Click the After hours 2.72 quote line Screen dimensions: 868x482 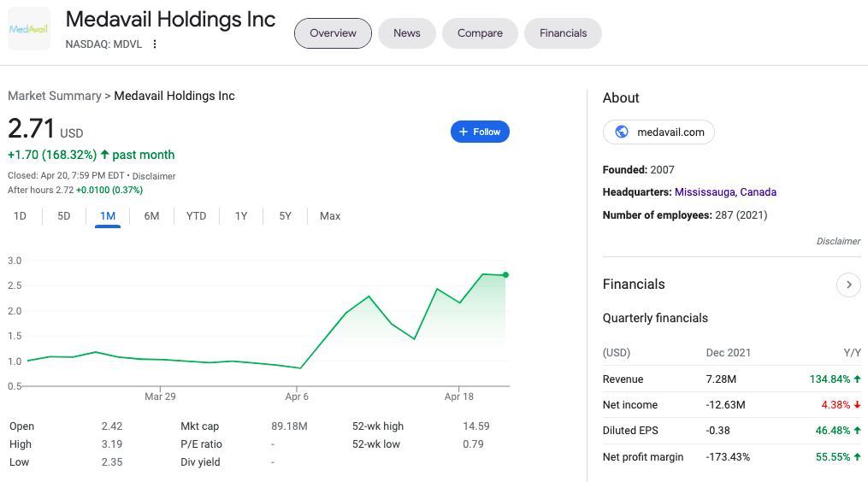point(75,190)
